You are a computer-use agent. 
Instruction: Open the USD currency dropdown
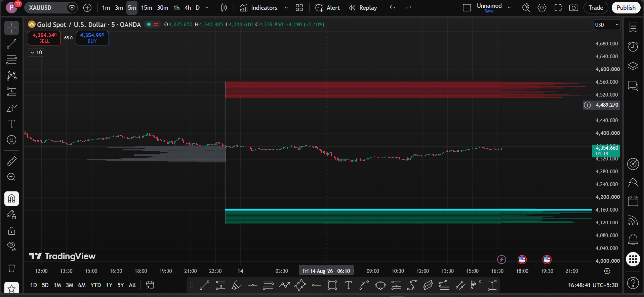pos(607,25)
